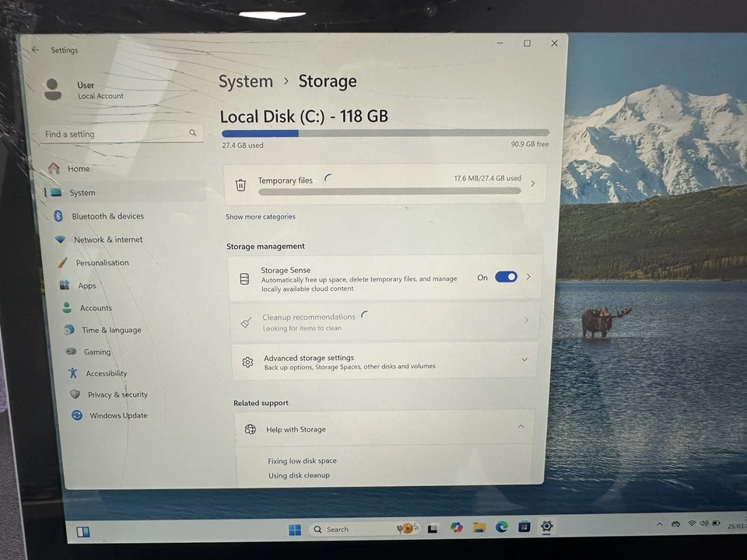Expand Advanced storage settings
Viewport: 747px width, 560px height.
[524, 359]
